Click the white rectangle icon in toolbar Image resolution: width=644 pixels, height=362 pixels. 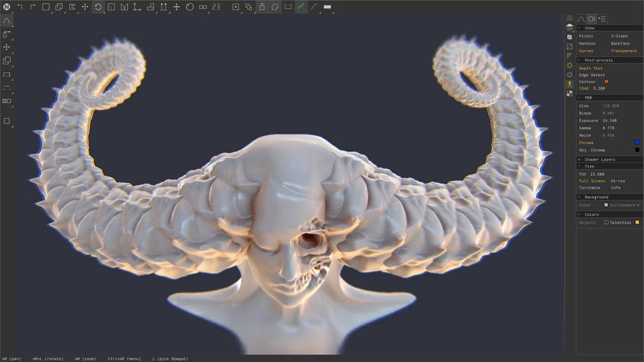click(x=327, y=6)
